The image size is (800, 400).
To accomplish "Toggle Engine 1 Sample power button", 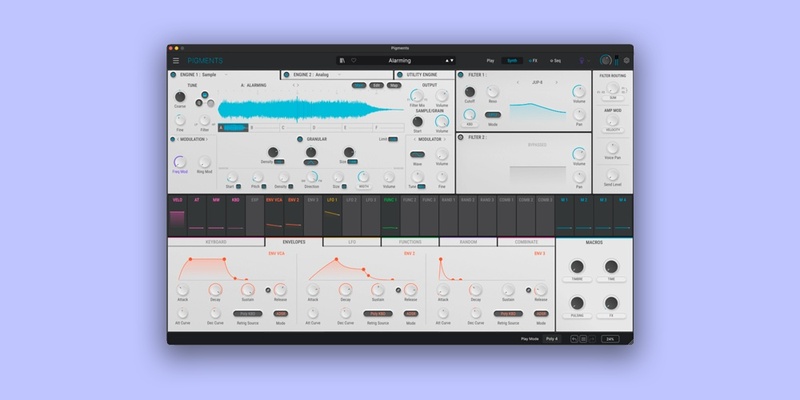I will point(173,75).
